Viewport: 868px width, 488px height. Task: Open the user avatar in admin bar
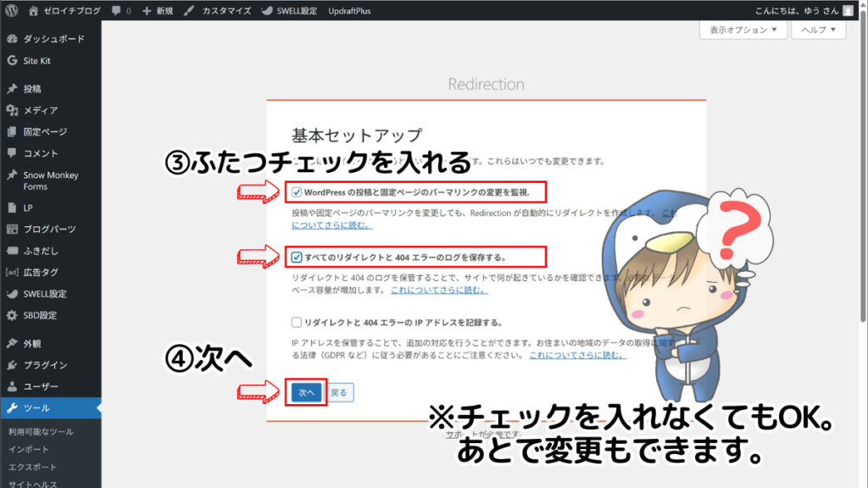pos(848,10)
